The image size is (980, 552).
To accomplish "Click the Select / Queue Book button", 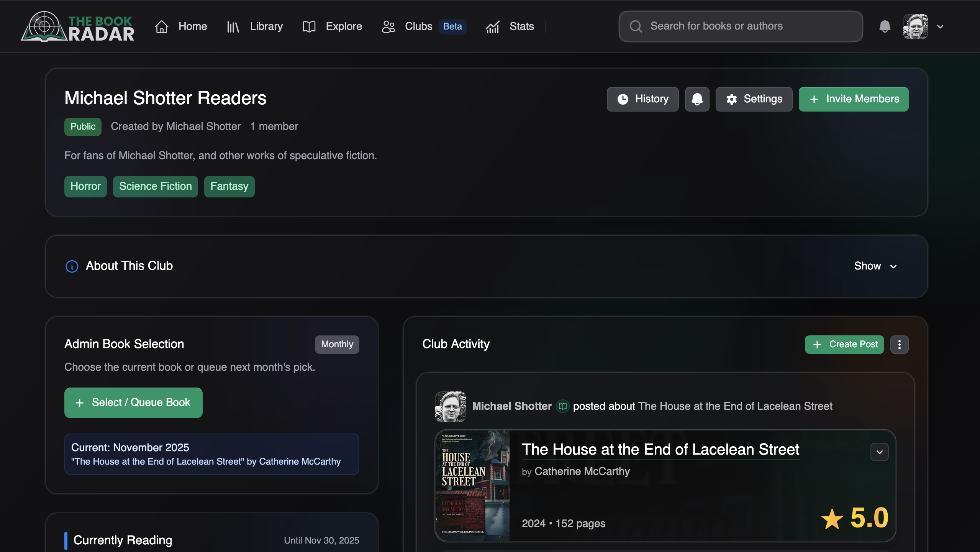I will point(133,402).
